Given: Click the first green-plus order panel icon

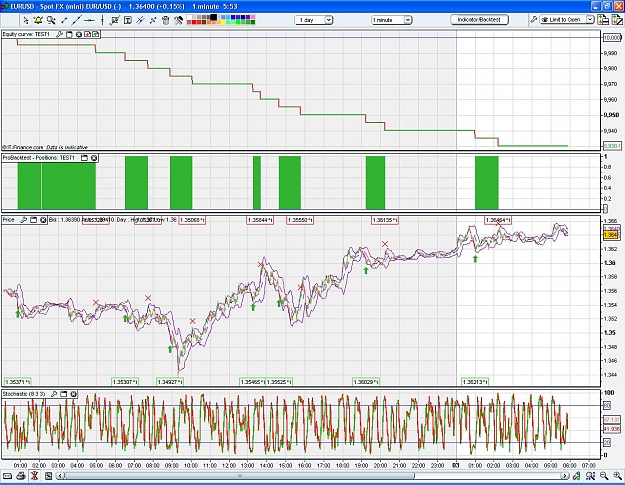Looking at the screenshot, I should (x=603, y=20).
